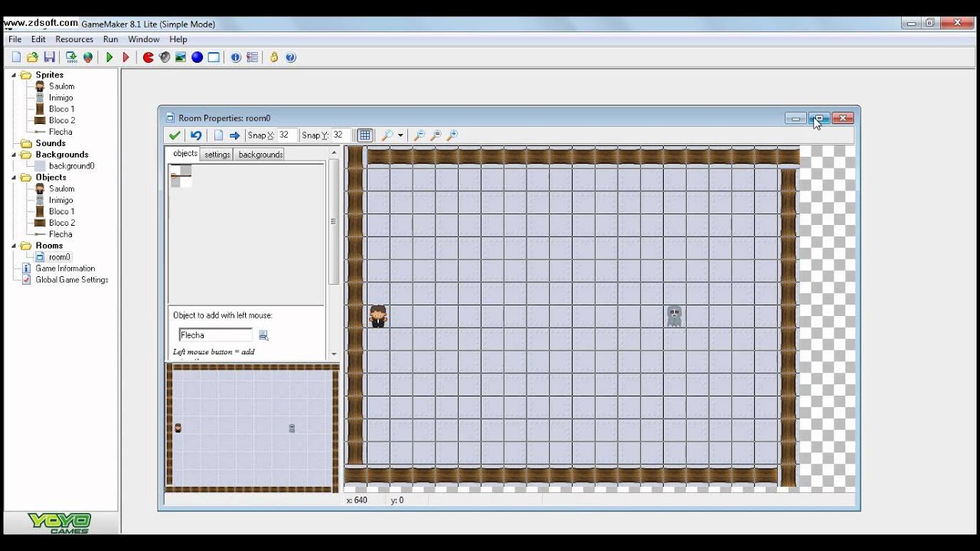Screen dimensions: 980x551
Task: Open help with the question mark icon
Action: click(x=291, y=57)
